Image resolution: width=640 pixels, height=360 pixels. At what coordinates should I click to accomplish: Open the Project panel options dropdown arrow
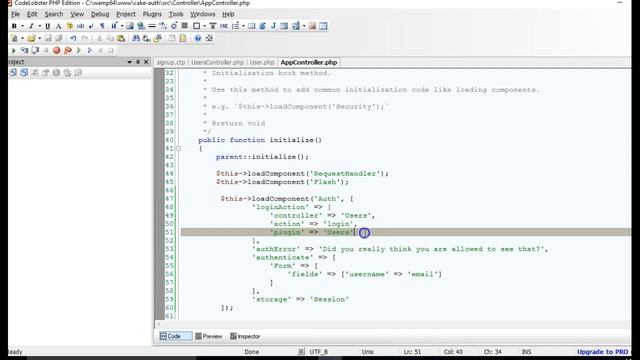coord(129,62)
